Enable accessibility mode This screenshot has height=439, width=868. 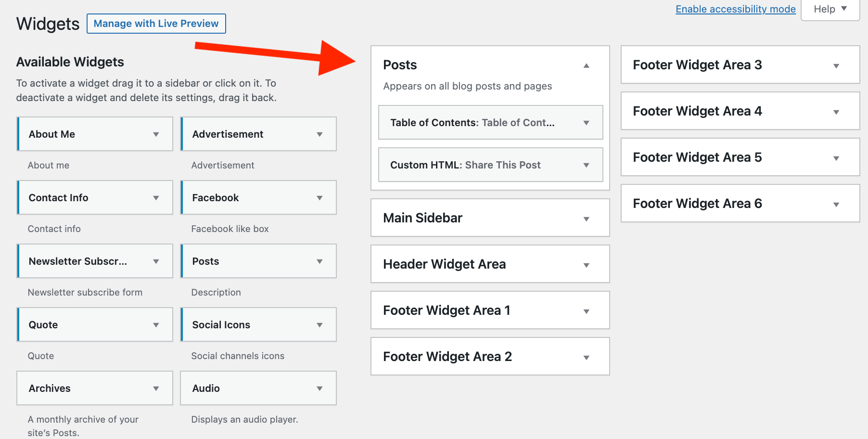[x=735, y=9]
